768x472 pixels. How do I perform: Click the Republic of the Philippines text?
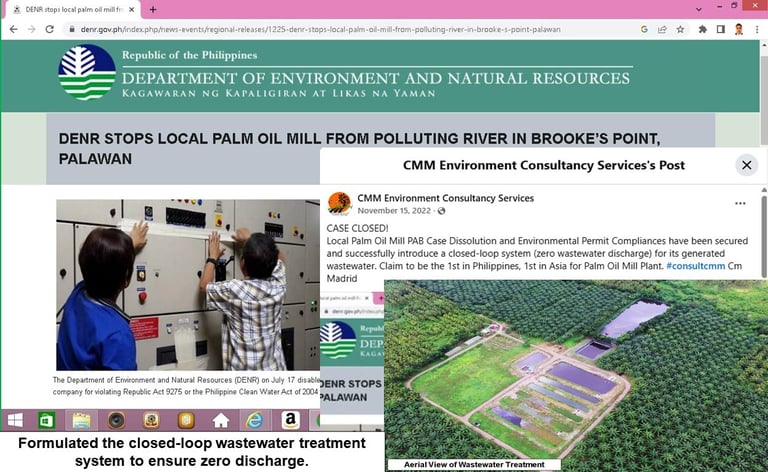(190, 55)
